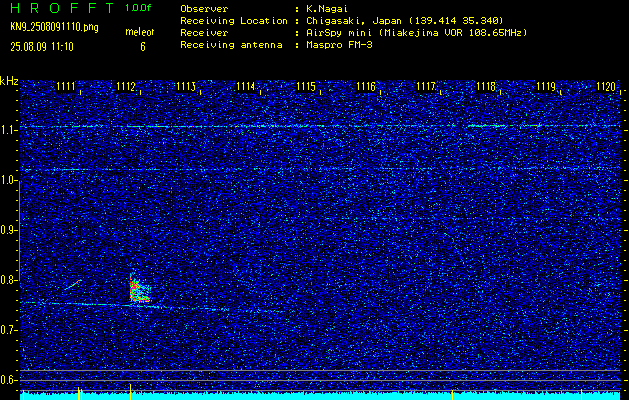Click the 1115 time label
The image size is (629, 400).
(306, 86)
